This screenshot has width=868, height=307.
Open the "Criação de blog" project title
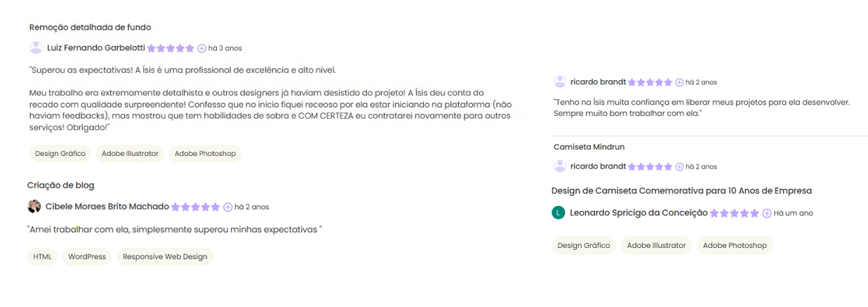(60, 185)
